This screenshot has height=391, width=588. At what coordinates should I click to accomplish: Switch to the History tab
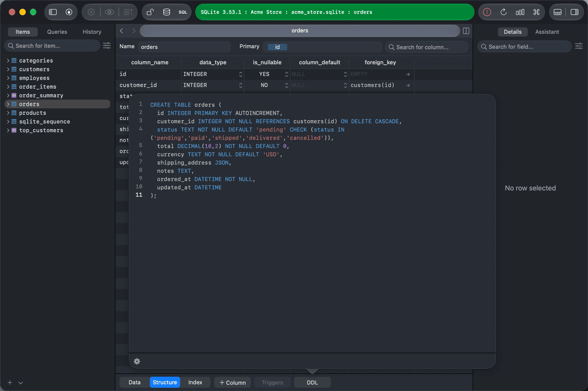click(x=92, y=32)
